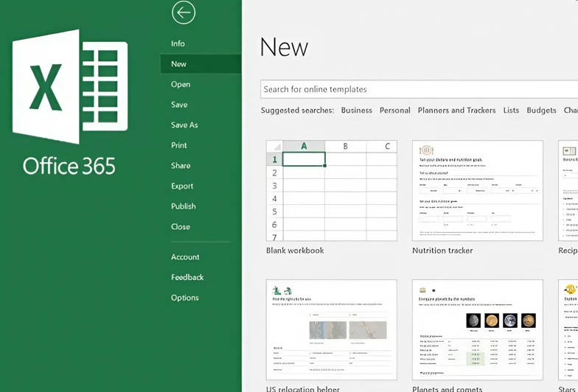Select Publish in the sidebar
This screenshot has width=578, height=392.
183,206
